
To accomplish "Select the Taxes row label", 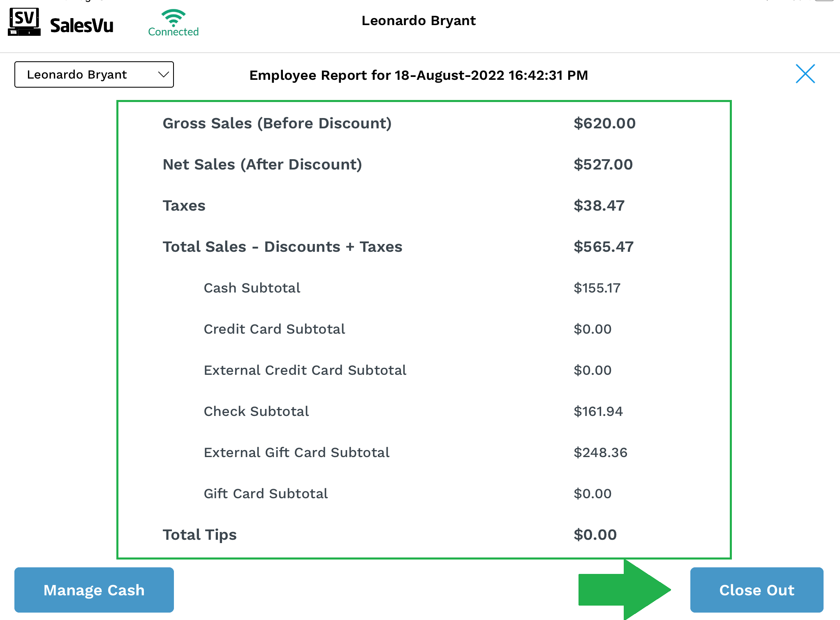I will 184,206.
